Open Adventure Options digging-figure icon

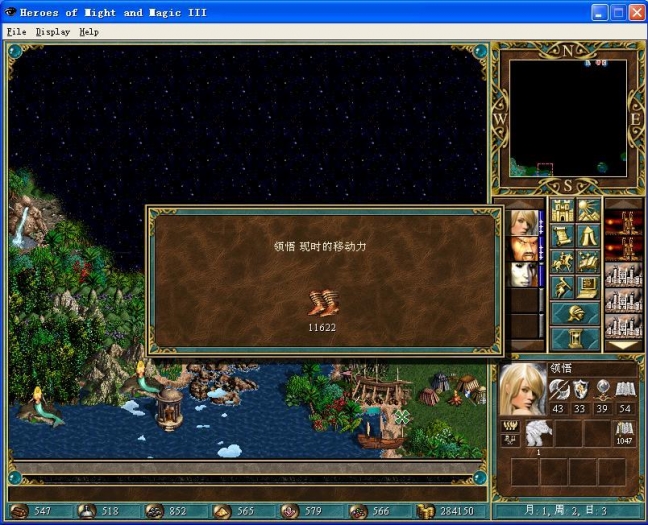[562, 287]
